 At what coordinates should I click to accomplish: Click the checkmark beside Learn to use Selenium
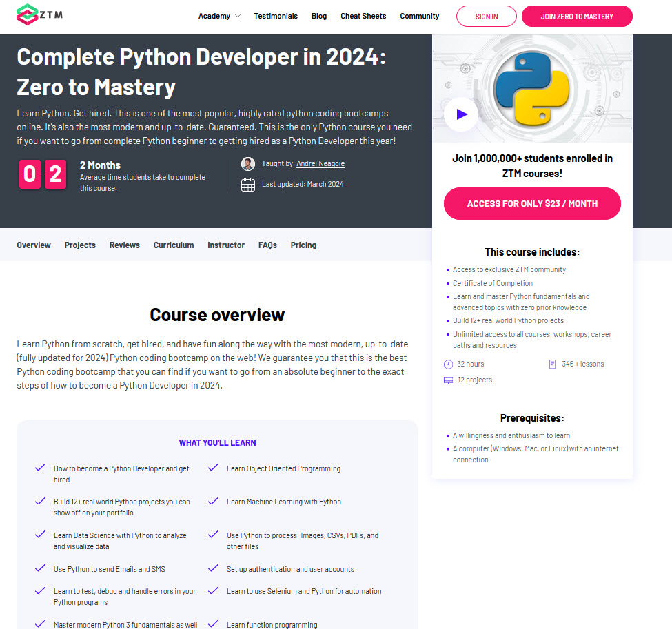(213, 590)
